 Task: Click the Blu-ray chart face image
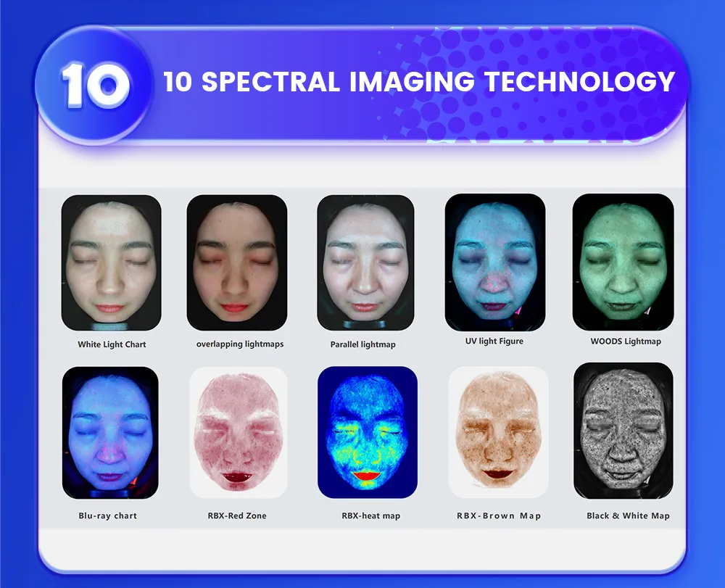click(x=110, y=432)
